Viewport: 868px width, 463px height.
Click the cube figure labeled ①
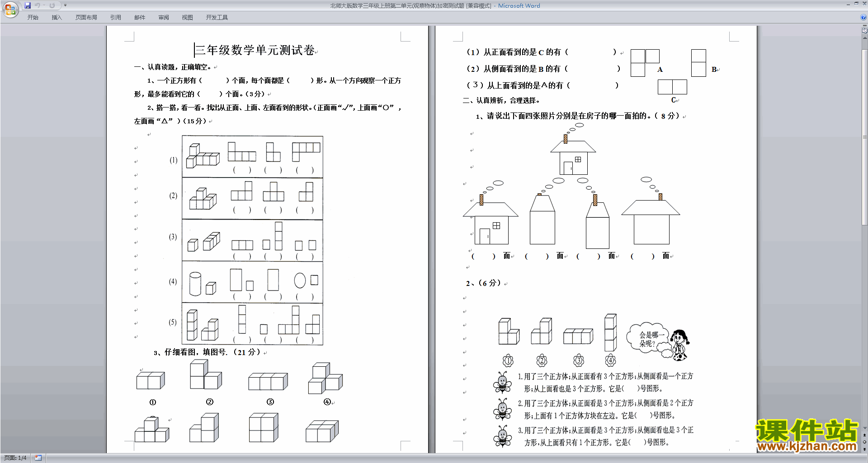pos(151,380)
